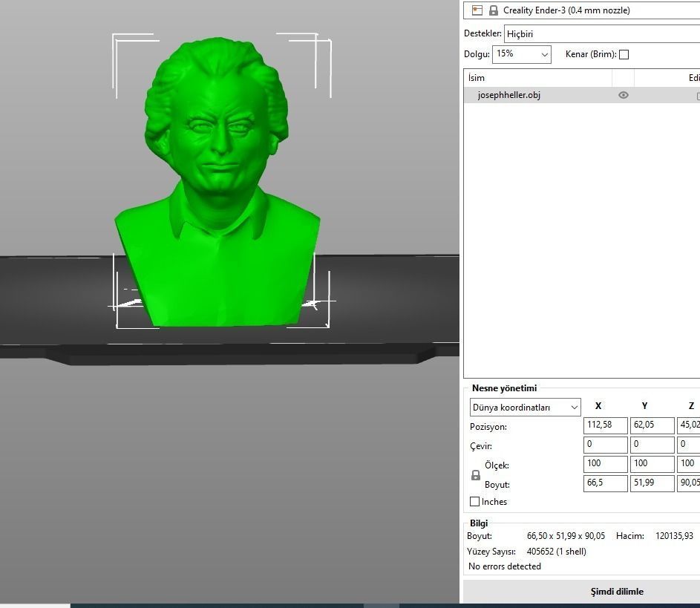Click the Hacim value 120135,93
The width and height of the screenshot is (700, 608).
(674, 536)
